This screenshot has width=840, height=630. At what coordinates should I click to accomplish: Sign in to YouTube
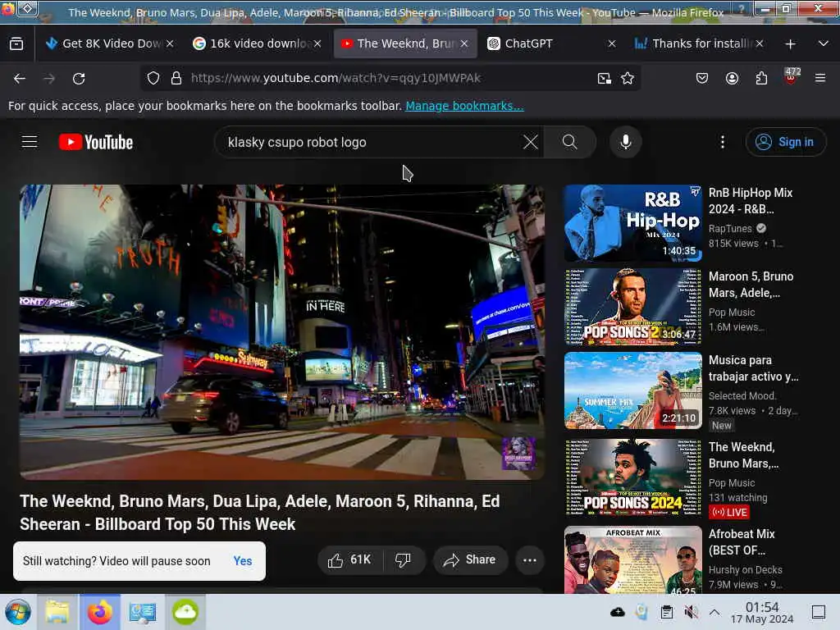coord(785,142)
